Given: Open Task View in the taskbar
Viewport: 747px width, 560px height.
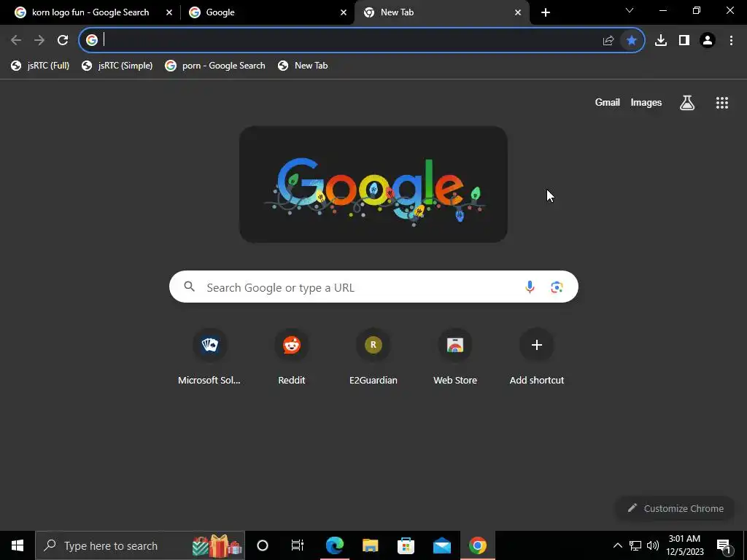Looking at the screenshot, I should pyautogui.click(x=298, y=545).
